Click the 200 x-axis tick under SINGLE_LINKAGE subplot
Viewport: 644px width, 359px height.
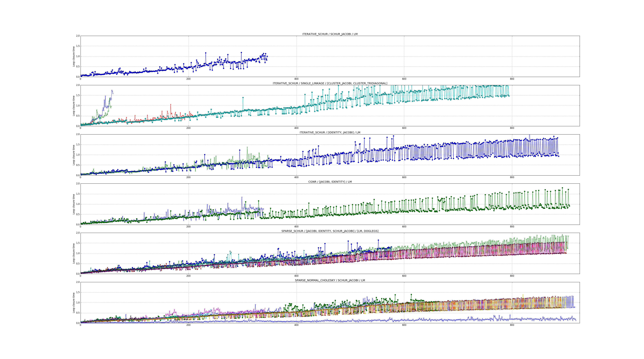click(188, 128)
